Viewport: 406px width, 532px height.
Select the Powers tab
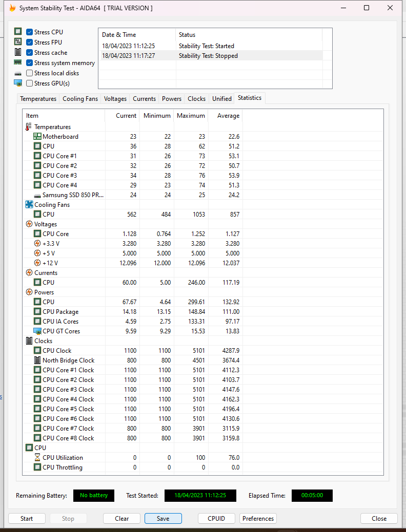[x=172, y=99]
